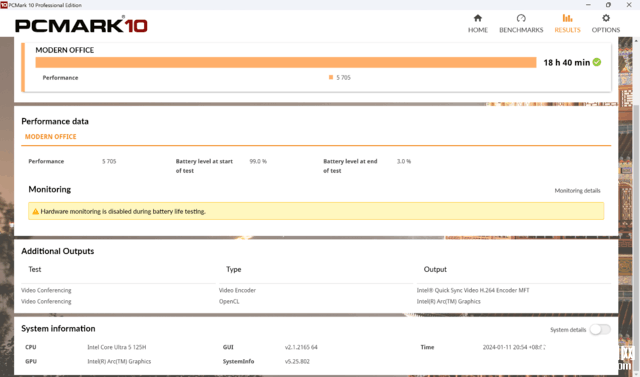Click the Modern Office orange battery bar
Viewport: 640px width, 377px height.
(286, 62)
